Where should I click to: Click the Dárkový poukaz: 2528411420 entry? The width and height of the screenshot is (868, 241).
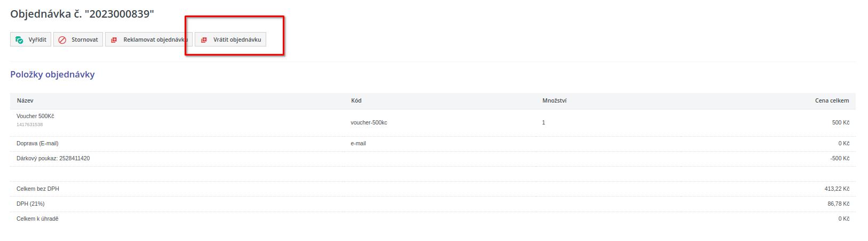pyautogui.click(x=53, y=159)
